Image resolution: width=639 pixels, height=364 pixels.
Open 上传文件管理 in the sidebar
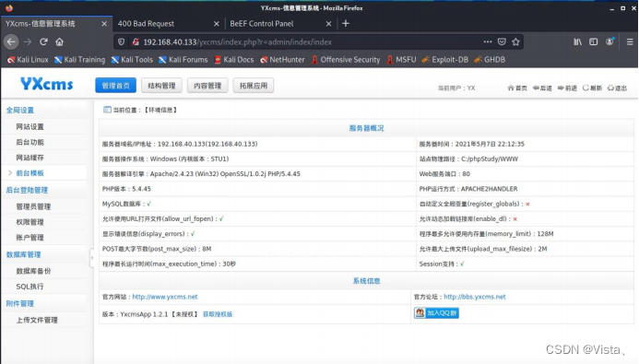(x=37, y=320)
